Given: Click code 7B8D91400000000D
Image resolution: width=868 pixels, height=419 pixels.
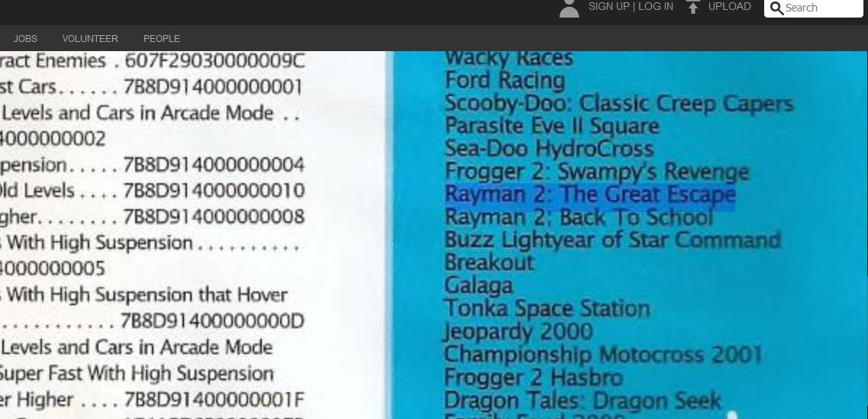Looking at the screenshot, I should click(x=212, y=321).
